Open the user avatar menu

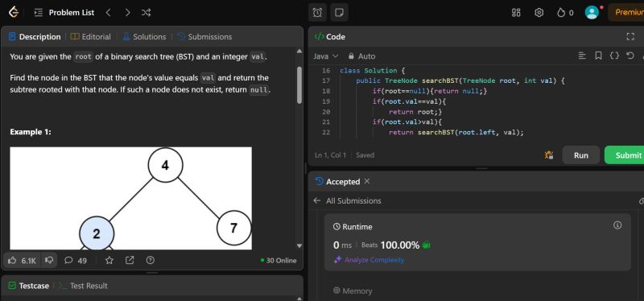pos(592,13)
